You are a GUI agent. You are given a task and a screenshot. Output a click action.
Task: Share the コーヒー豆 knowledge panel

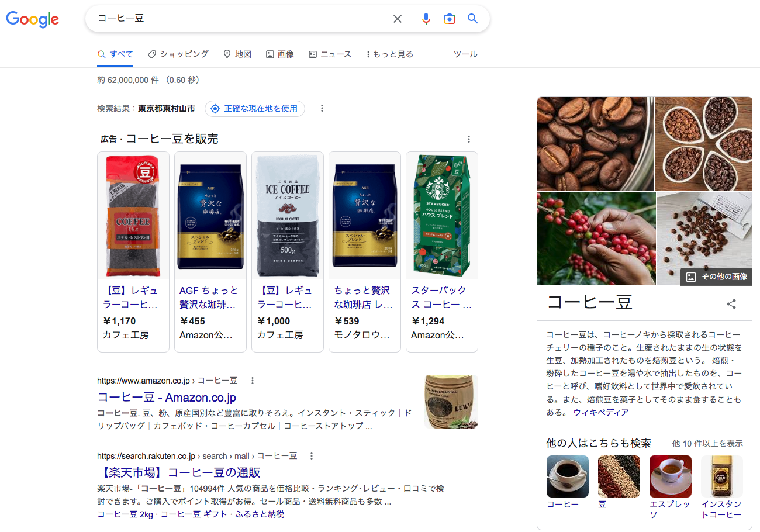click(x=731, y=304)
